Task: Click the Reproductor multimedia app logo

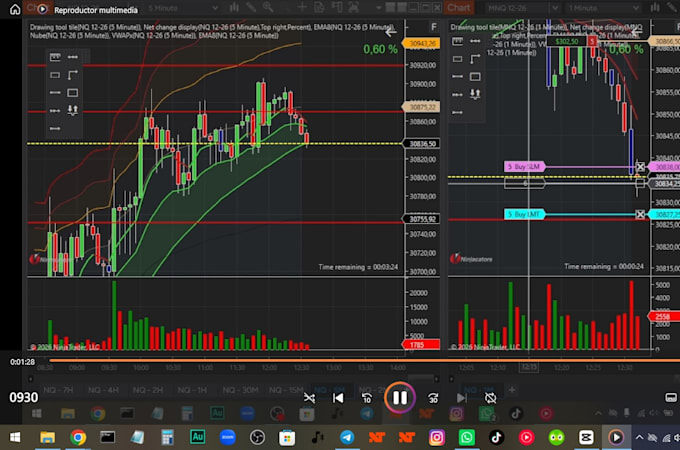Action: [42, 9]
